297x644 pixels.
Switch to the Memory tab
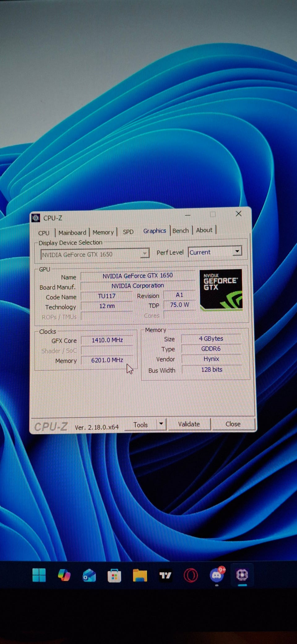(x=103, y=232)
